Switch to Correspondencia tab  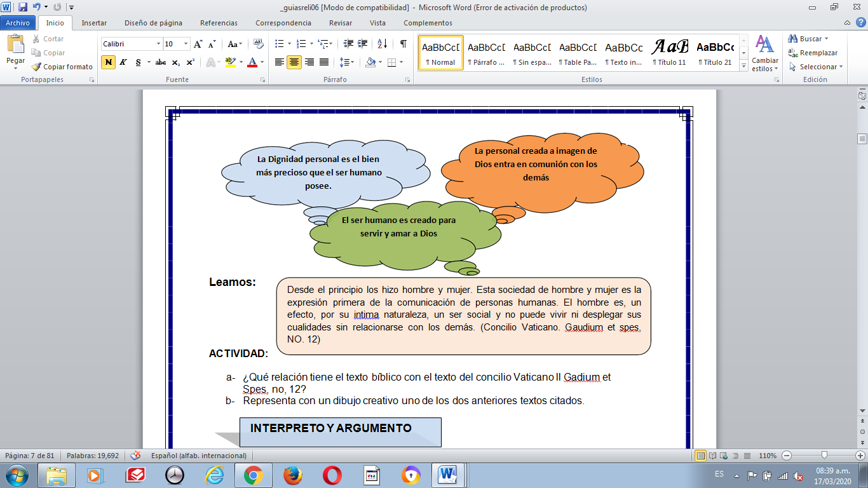point(283,23)
